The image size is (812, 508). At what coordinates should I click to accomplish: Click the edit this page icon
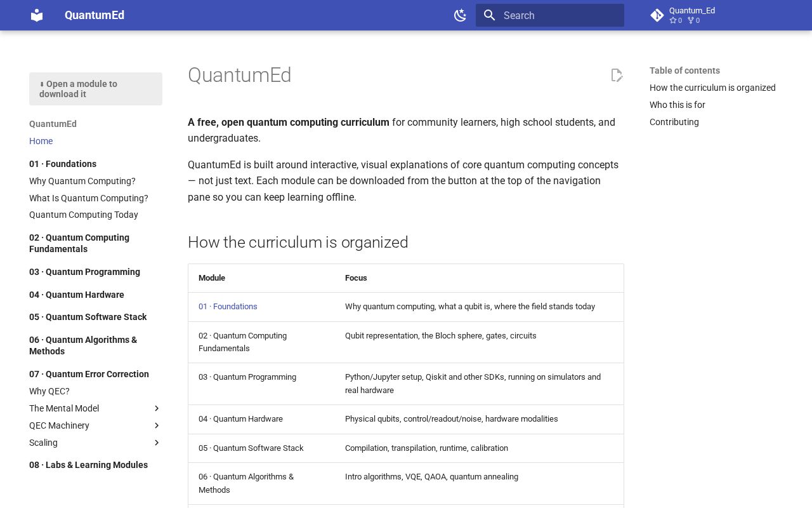pyautogui.click(x=617, y=75)
